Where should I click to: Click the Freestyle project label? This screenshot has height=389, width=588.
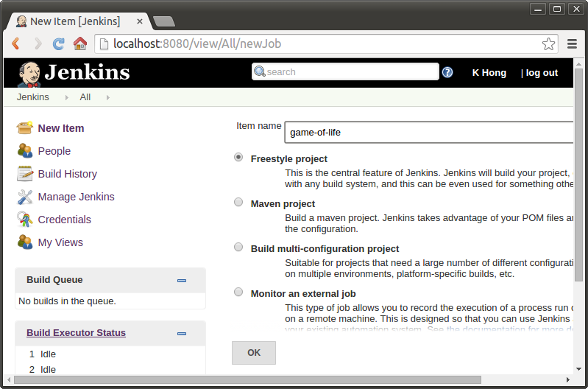point(288,159)
